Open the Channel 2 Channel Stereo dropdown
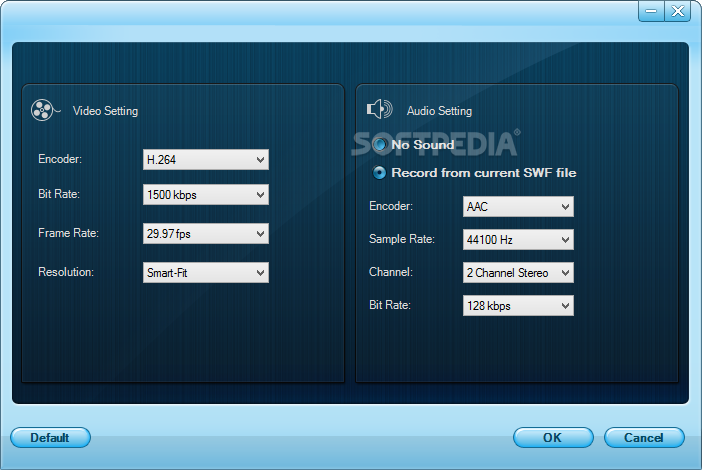This screenshot has height=470, width=702. [518, 273]
